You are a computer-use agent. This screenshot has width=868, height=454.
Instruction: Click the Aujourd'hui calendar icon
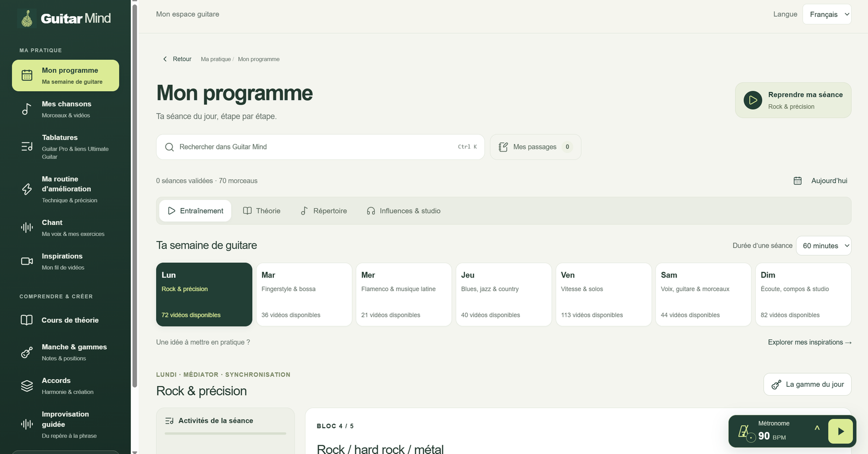tap(797, 181)
